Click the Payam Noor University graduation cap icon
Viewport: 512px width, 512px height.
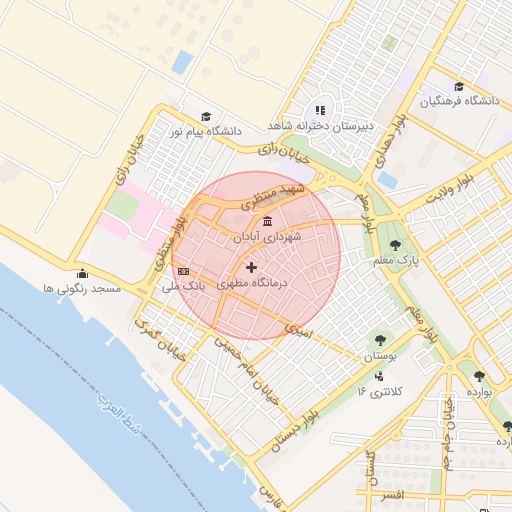[206, 117]
